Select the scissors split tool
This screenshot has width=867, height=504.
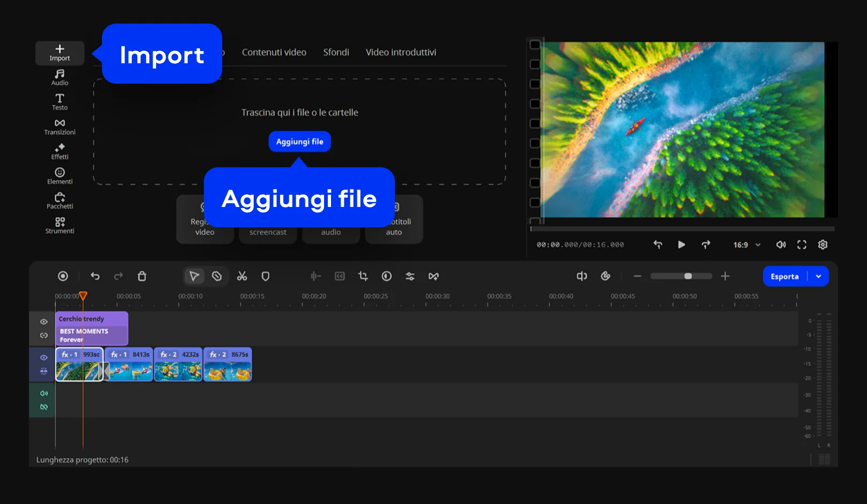242,276
